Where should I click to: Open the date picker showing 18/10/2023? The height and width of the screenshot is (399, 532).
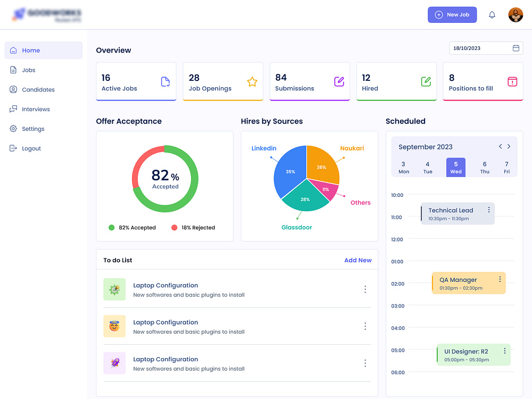(485, 48)
